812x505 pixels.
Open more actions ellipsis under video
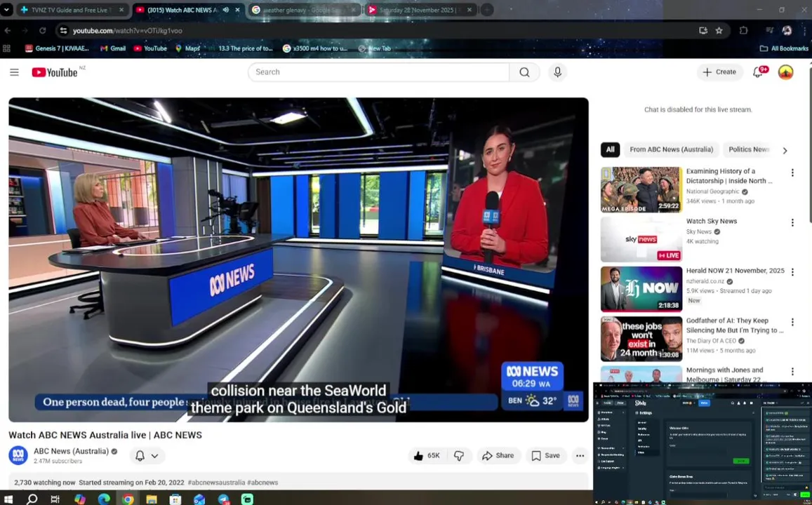[580, 456]
